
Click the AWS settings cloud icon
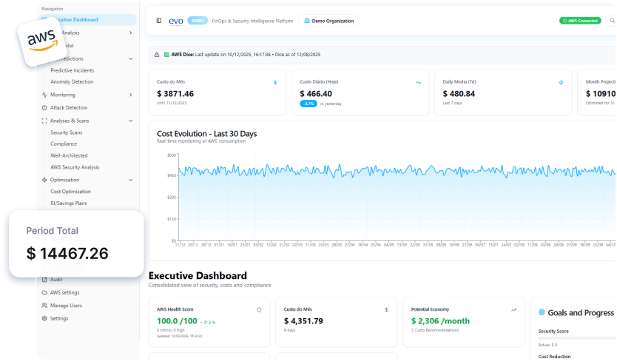pos(44,292)
